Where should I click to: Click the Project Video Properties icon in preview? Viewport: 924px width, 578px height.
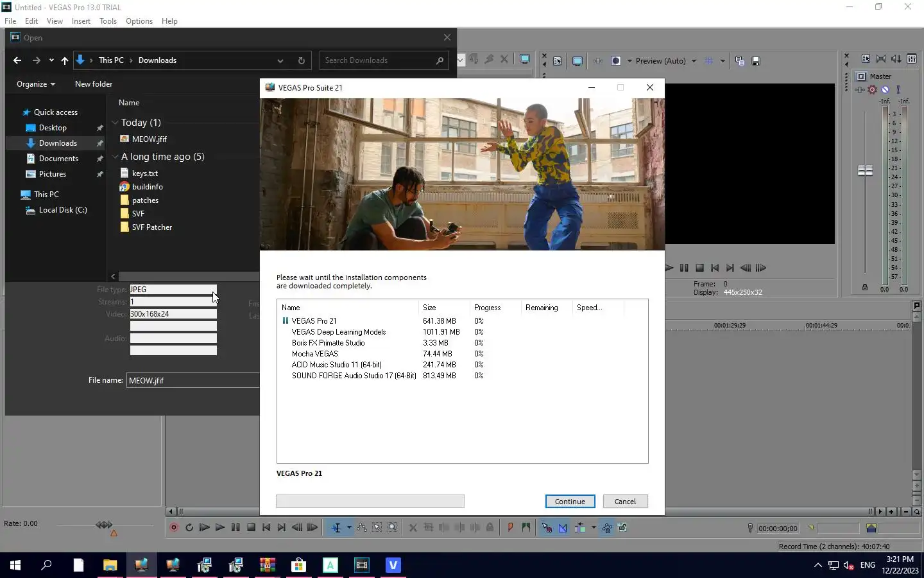point(557,61)
